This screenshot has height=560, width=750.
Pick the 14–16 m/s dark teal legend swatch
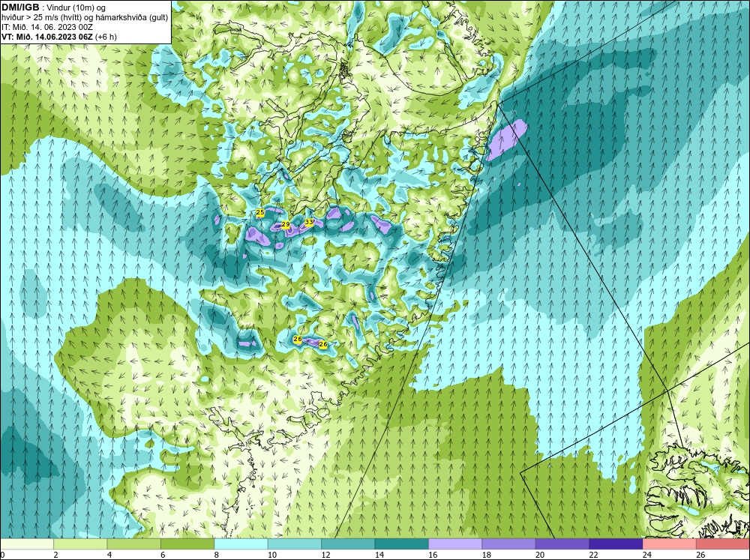pyautogui.click(x=402, y=544)
